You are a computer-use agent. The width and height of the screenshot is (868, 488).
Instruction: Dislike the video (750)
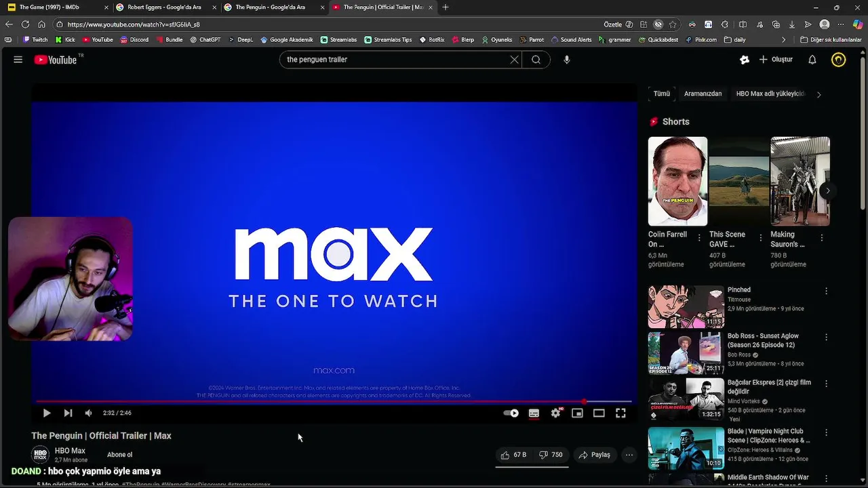pos(551,455)
